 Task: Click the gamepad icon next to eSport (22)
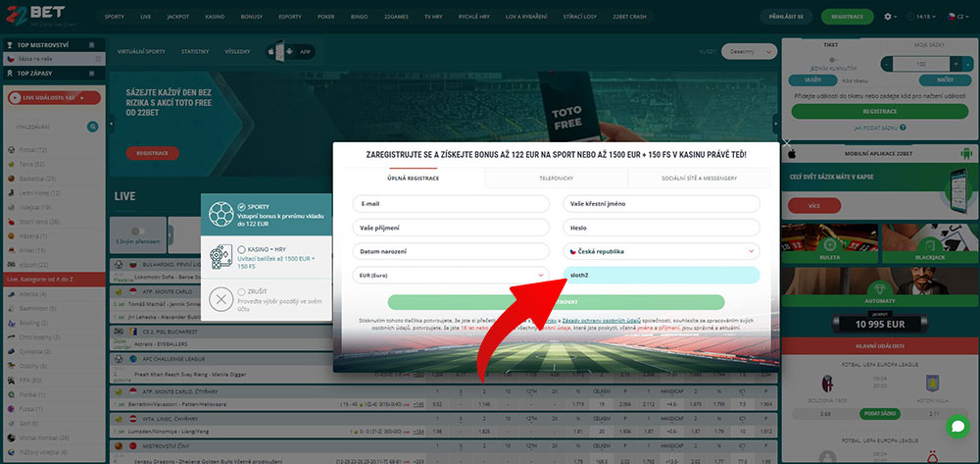[x=11, y=265]
